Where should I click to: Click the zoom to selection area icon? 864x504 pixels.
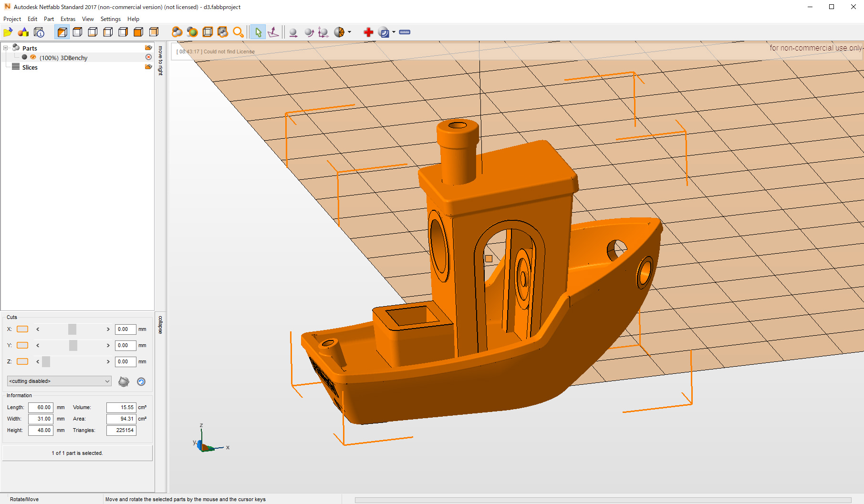click(223, 32)
